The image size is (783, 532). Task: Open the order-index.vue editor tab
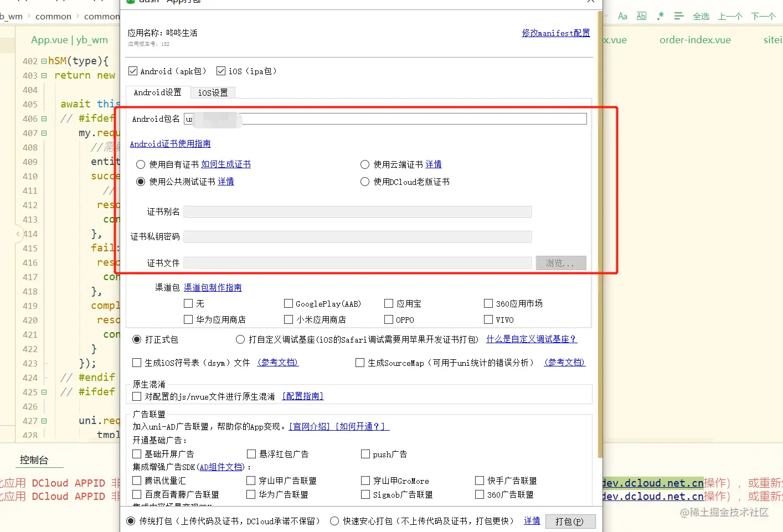click(x=695, y=40)
